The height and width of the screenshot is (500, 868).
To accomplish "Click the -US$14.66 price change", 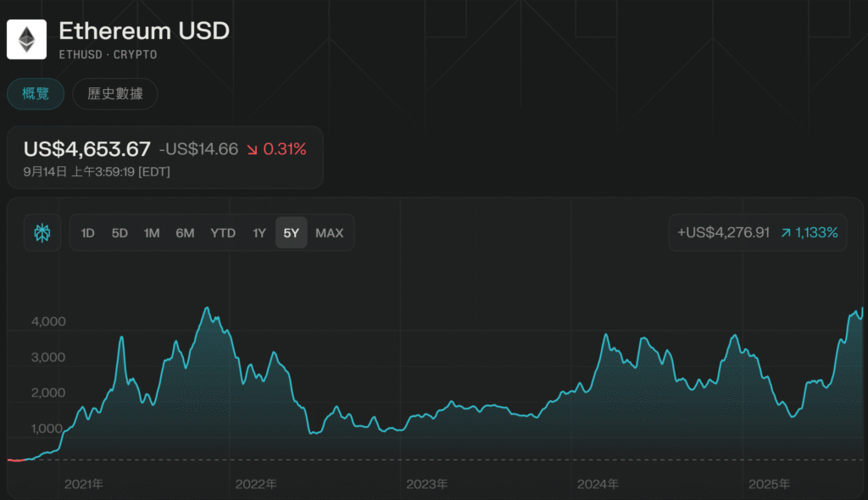I will point(198,149).
